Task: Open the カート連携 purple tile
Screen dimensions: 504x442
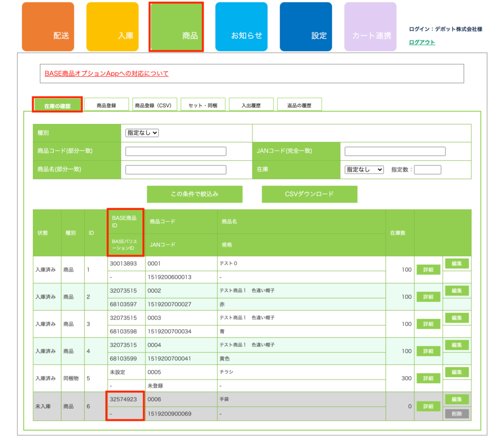Action: point(370,27)
